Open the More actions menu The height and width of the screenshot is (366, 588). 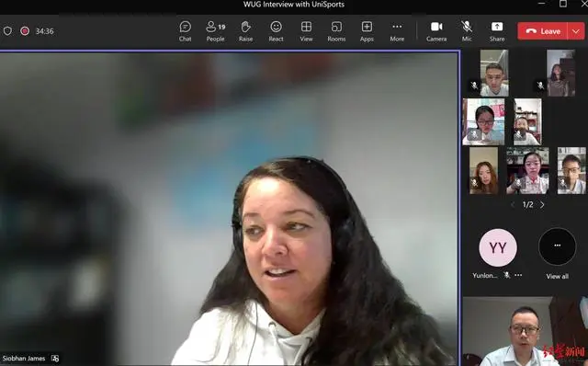click(x=397, y=31)
